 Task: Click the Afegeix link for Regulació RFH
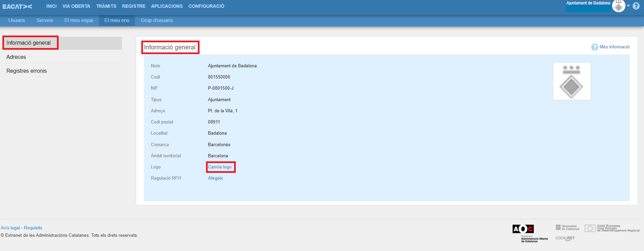(215, 178)
